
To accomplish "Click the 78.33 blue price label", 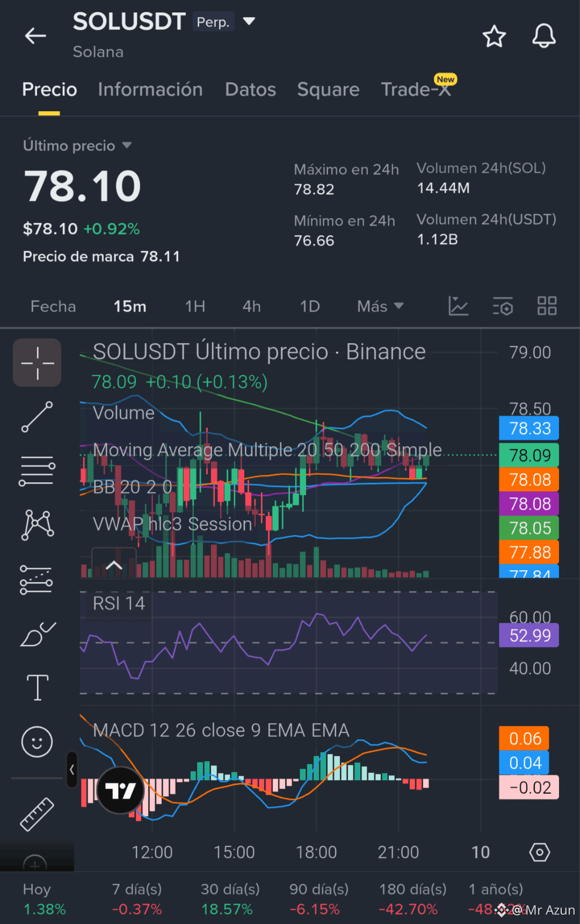I will pos(529,428).
